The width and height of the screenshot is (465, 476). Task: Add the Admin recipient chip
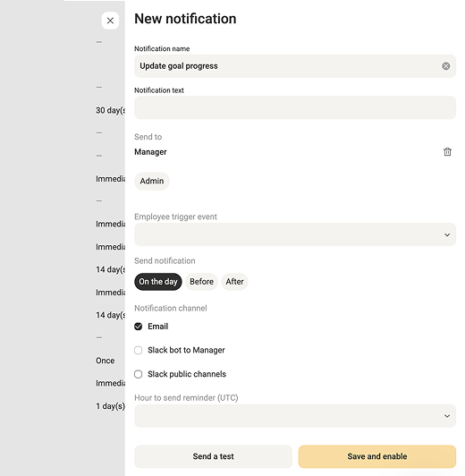(152, 182)
